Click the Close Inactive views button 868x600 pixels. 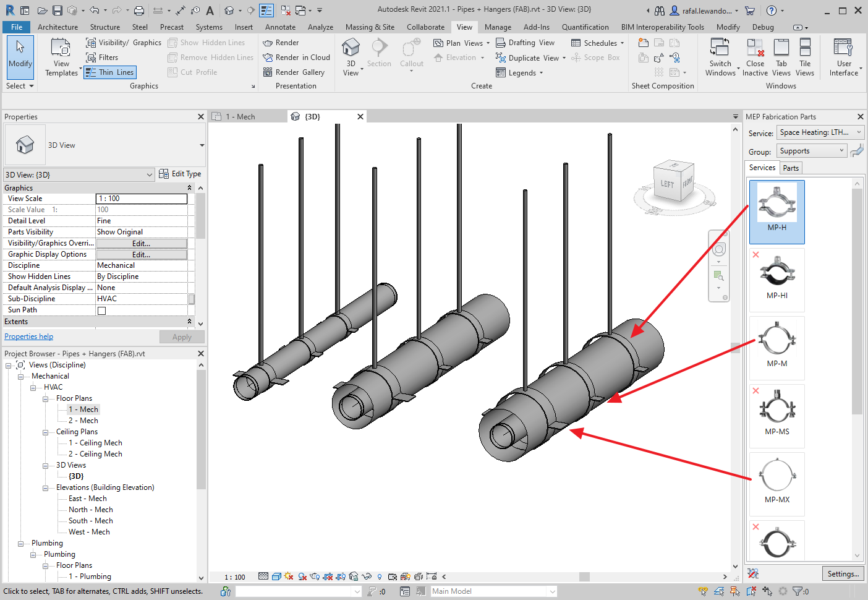(755, 57)
